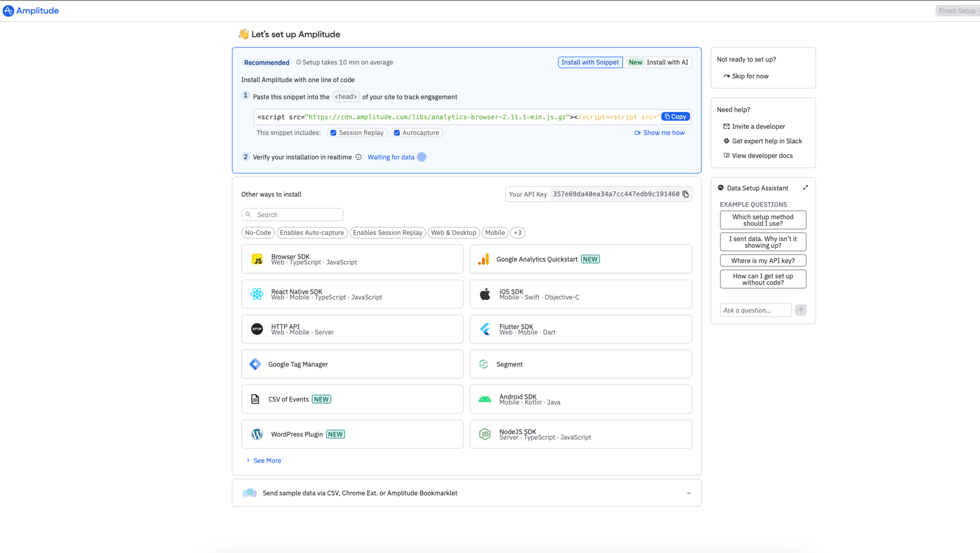The width and height of the screenshot is (980, 553).
Task: Click the Google Tag Manager diamond icon
Action: pyautogui.click(x=255, y=364)
